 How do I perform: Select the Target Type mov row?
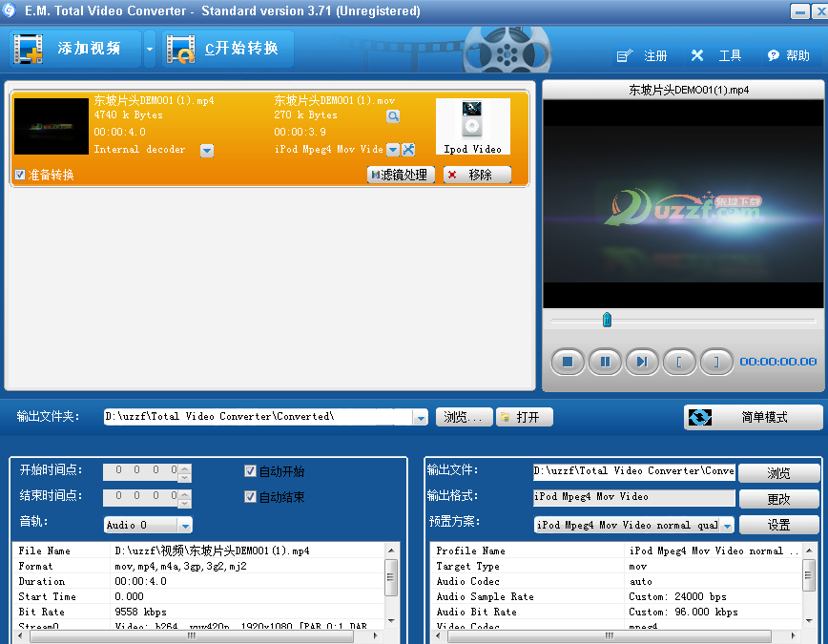click(x=616, y=567)
